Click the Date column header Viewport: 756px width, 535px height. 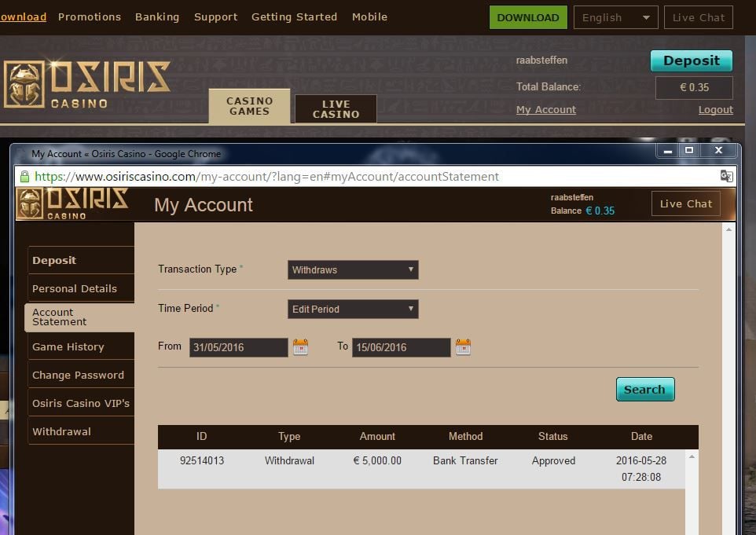click(641, 436)
